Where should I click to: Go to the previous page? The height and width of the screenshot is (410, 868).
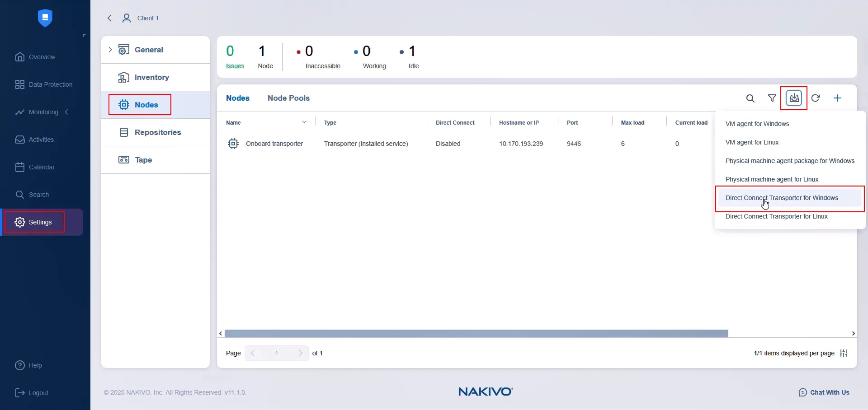tap(253, 353)
